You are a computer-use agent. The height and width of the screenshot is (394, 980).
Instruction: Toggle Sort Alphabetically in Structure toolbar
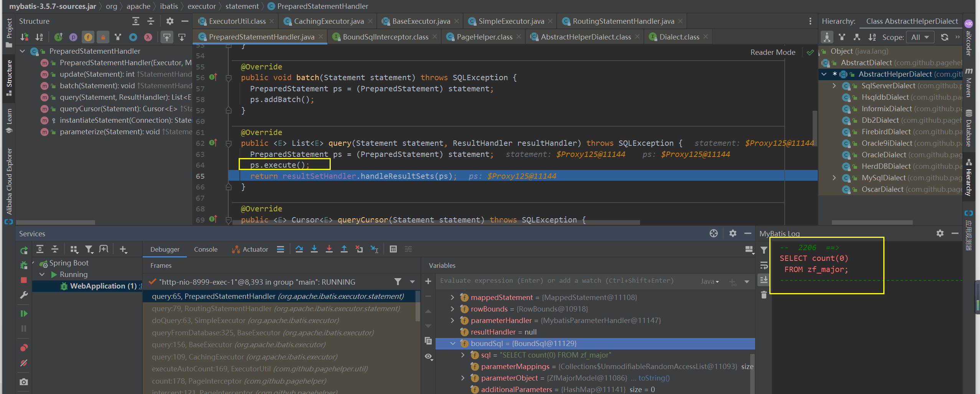pos(39,37)
